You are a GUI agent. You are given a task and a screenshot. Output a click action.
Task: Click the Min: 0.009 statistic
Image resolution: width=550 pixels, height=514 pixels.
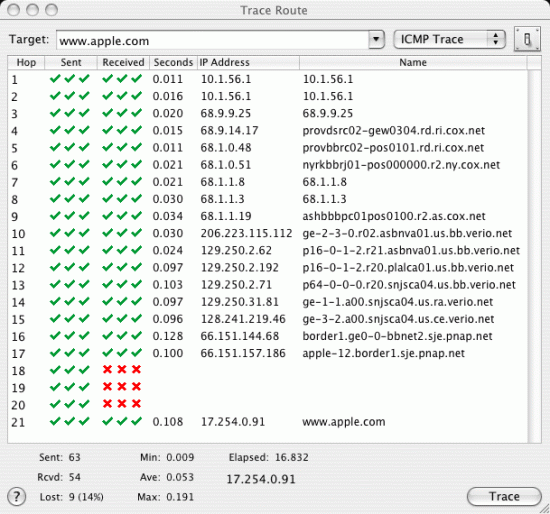(167, 457)
